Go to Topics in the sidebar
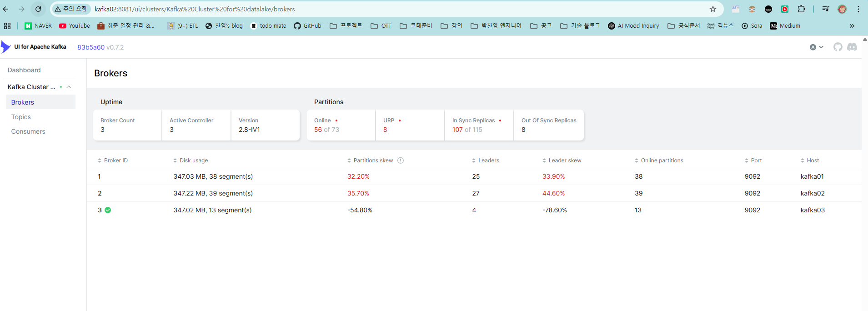The image size is (868, 311). click(x=21, y=117)
